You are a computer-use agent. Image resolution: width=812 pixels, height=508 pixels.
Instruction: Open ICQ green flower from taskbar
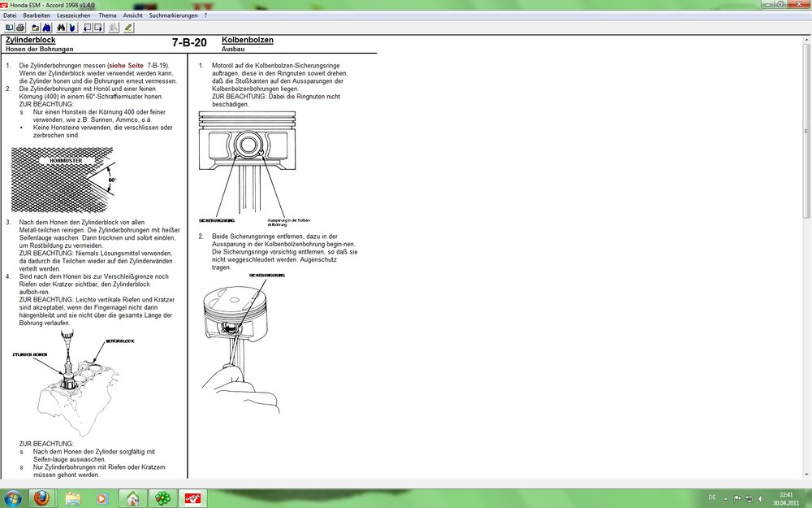(163, 497)
